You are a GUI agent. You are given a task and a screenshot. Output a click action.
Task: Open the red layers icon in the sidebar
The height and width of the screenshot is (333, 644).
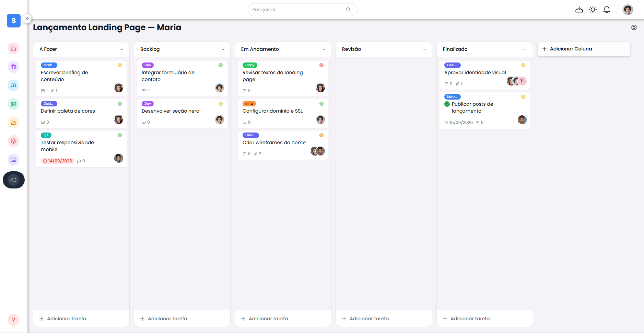click(13, 141)
